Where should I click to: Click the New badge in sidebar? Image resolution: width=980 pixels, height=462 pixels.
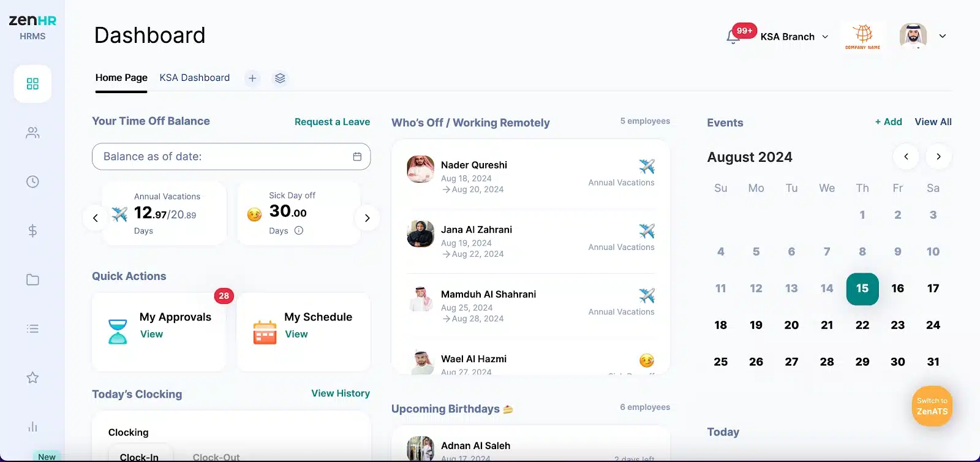tap(47, 457)
